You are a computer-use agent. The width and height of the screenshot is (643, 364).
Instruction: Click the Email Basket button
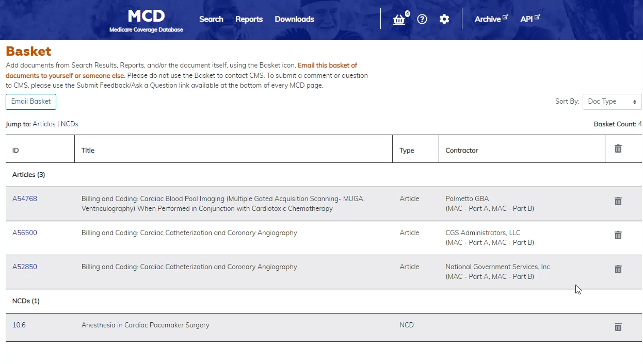(30, 102)
